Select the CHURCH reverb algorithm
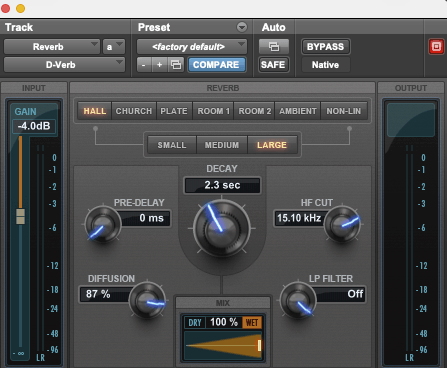This screenshot has width=447, height=368. 134,111
